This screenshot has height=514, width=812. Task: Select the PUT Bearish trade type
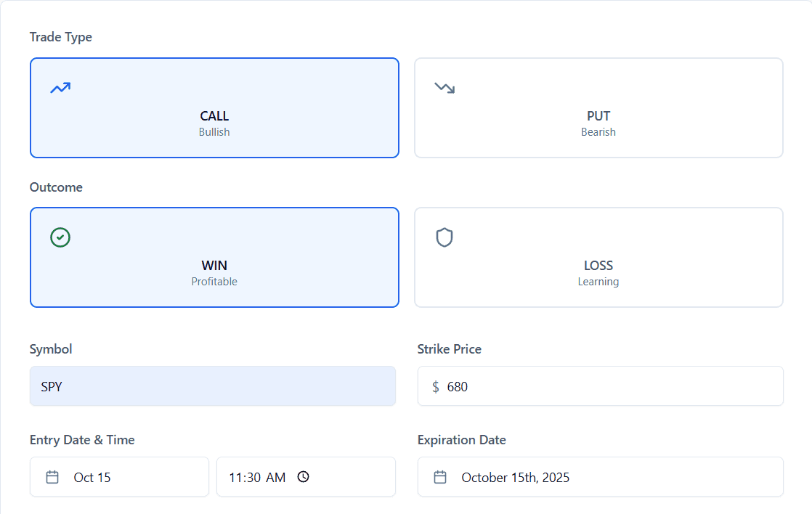(x=598, y=107)
